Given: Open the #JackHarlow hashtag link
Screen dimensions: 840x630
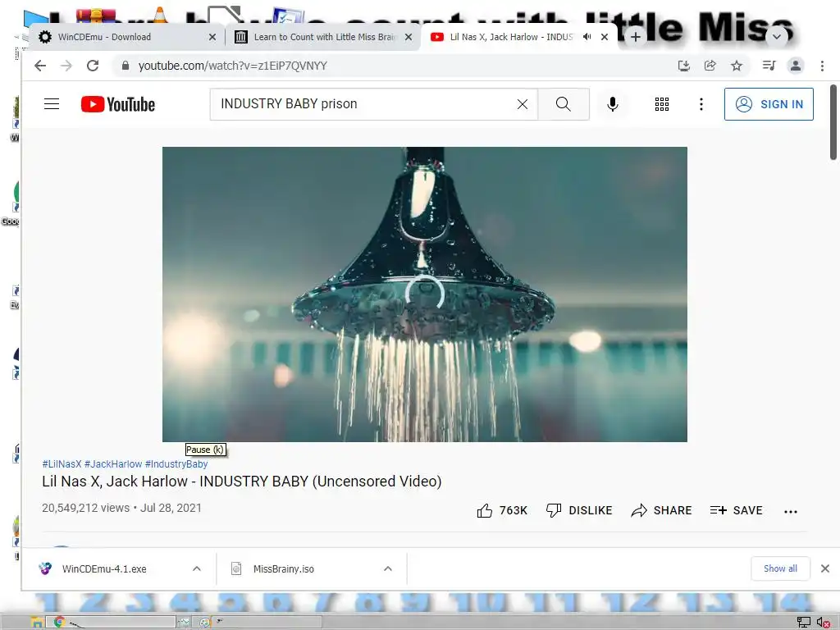Looking at the screenshot, I should (x=113, y=464).
